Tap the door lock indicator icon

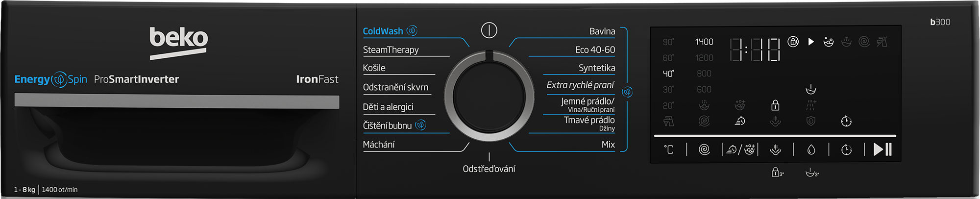point(793,42)
